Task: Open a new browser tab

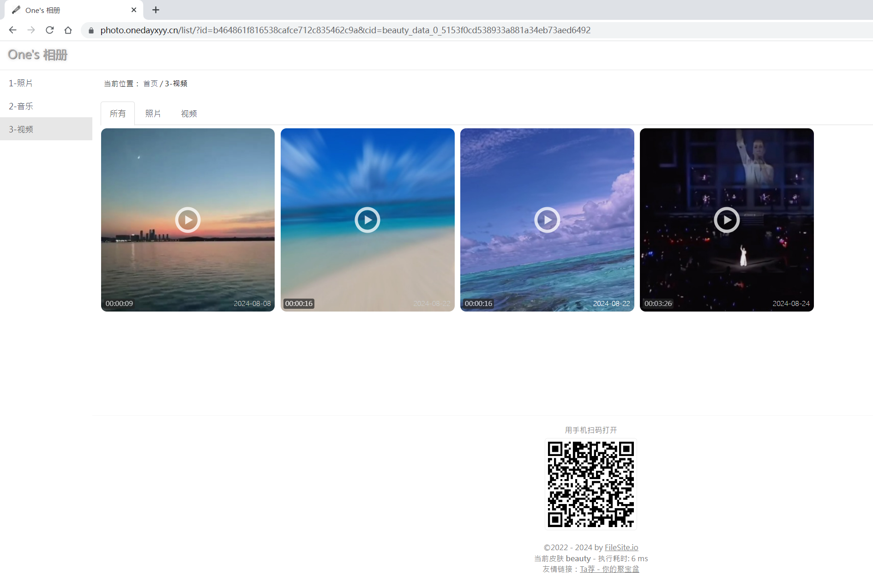Action: 156,10
